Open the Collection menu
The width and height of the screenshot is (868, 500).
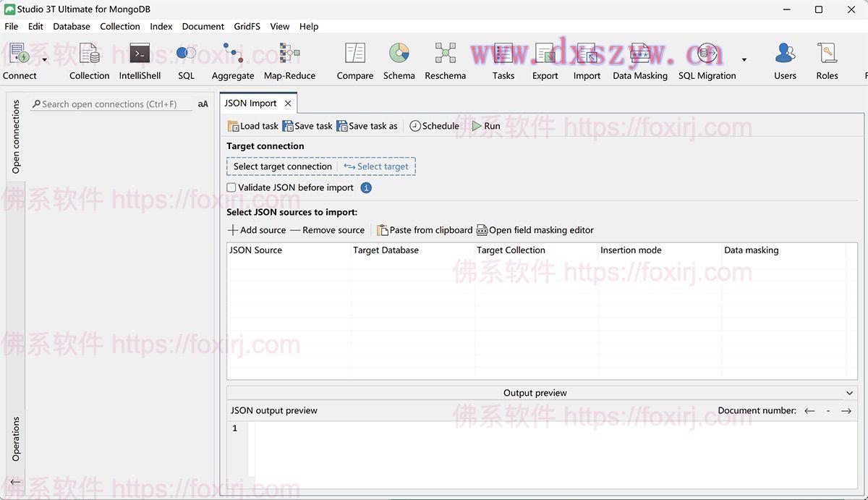tap(120, 26)
